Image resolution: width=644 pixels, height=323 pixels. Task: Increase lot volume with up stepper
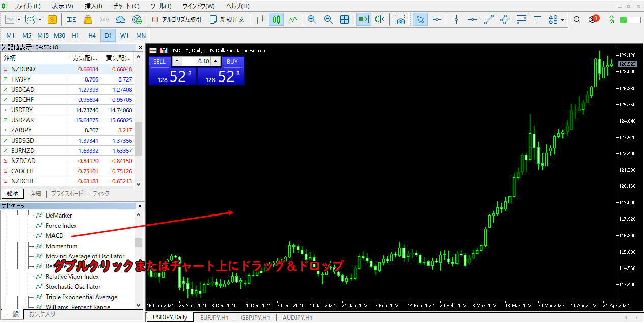coord(216,61)
